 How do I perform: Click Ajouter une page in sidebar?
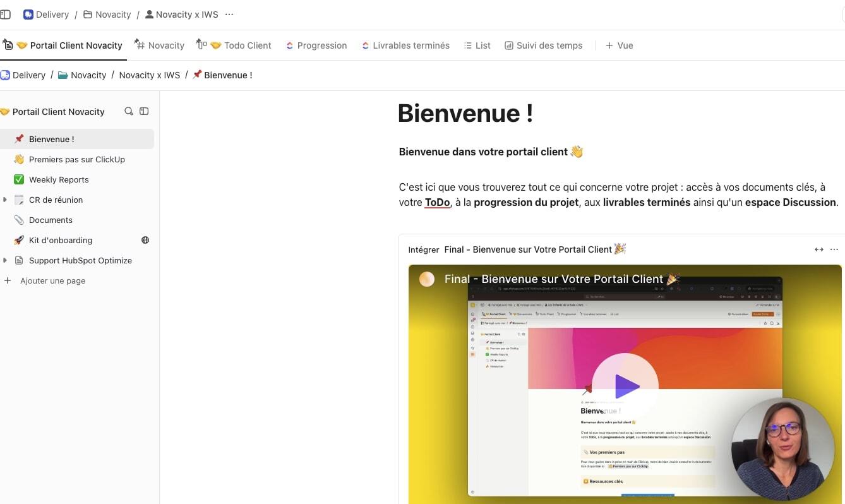tap(52, 280)
